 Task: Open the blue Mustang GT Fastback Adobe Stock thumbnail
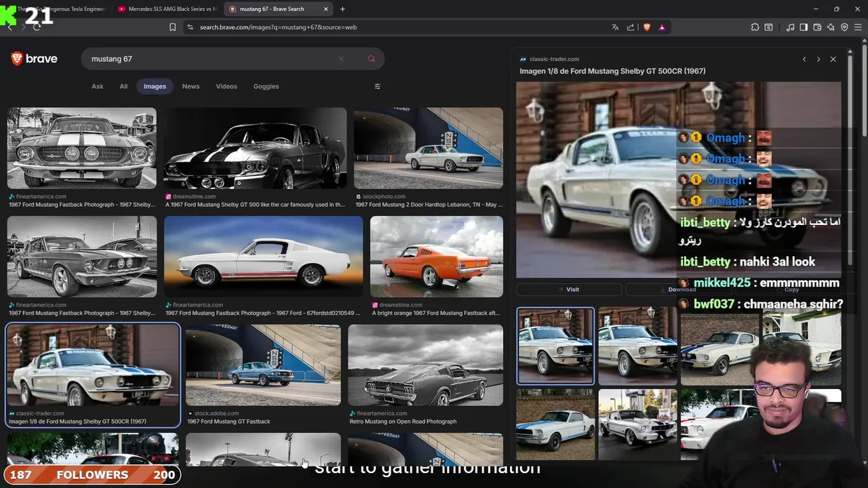click(263, 365)
